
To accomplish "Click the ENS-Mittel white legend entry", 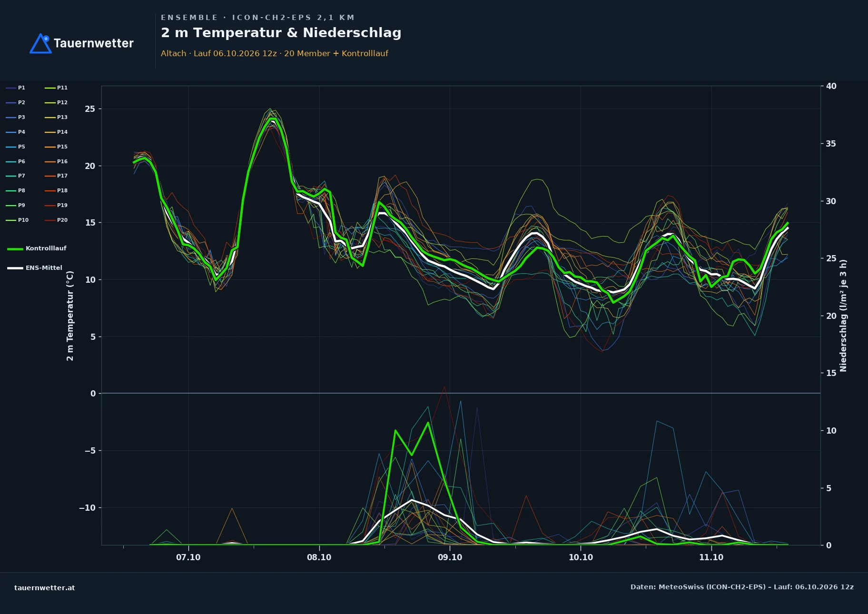I will [35, 267].
